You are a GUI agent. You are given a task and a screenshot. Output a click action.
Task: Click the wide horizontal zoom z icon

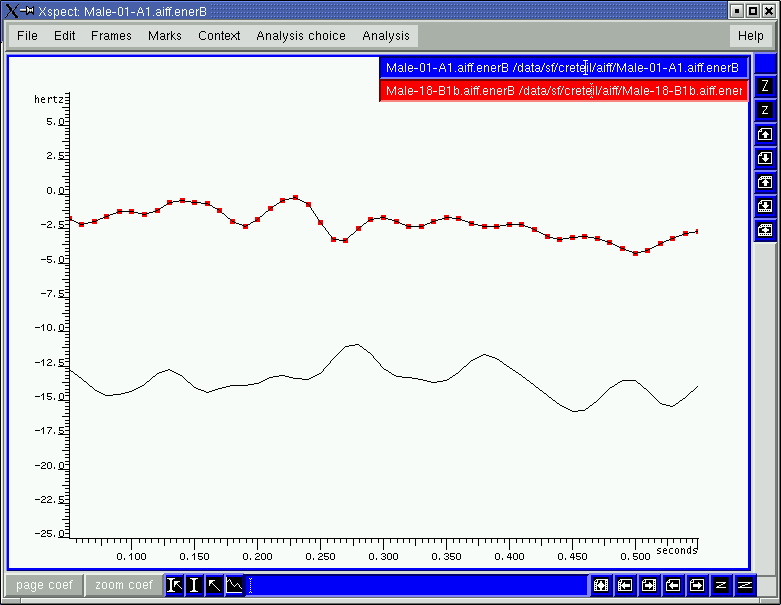click(x=744, y=585)
